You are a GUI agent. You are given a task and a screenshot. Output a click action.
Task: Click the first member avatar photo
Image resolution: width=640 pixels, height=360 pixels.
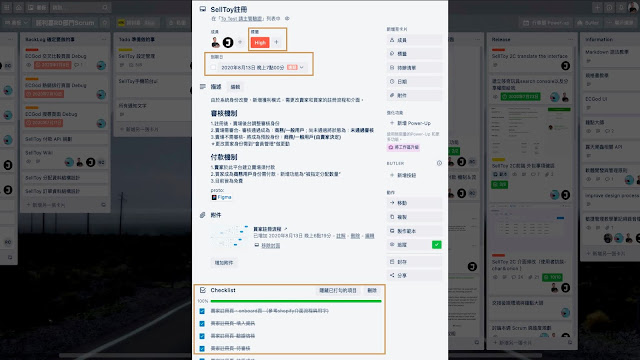[x=216, y=42]
